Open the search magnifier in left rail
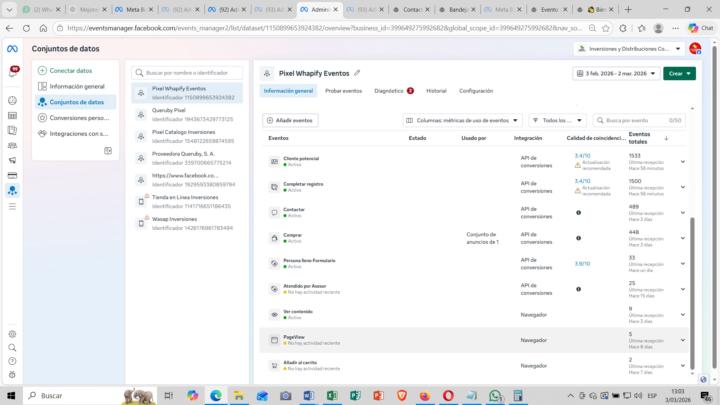This screenshot has width=720, height=405. (x=12, y=348)
